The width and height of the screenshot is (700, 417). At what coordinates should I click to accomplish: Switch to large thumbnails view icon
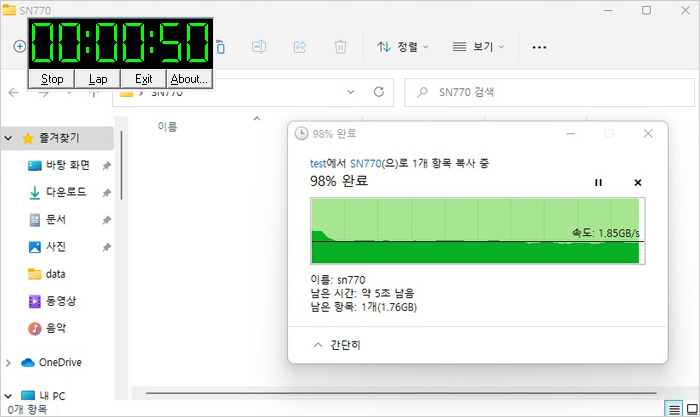692,409
